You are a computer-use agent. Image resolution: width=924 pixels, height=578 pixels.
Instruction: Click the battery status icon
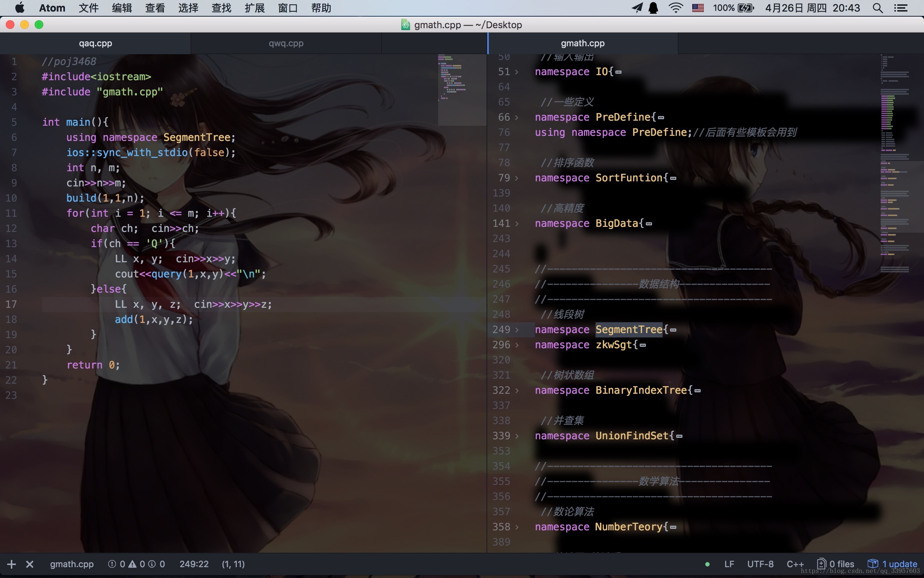[746, 8]
